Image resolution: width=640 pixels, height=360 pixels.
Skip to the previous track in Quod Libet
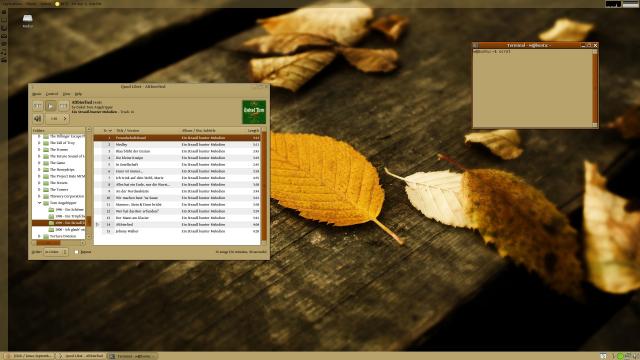38,106
